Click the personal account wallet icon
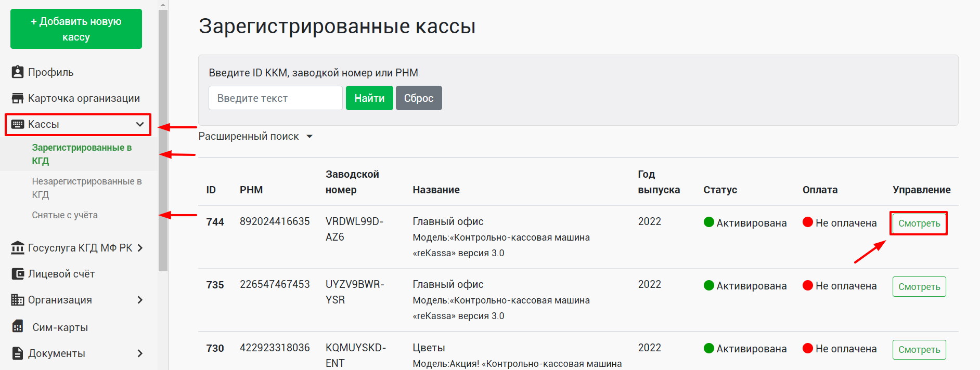The height and width of the screenshot is (370, 980). click(18, 274)
